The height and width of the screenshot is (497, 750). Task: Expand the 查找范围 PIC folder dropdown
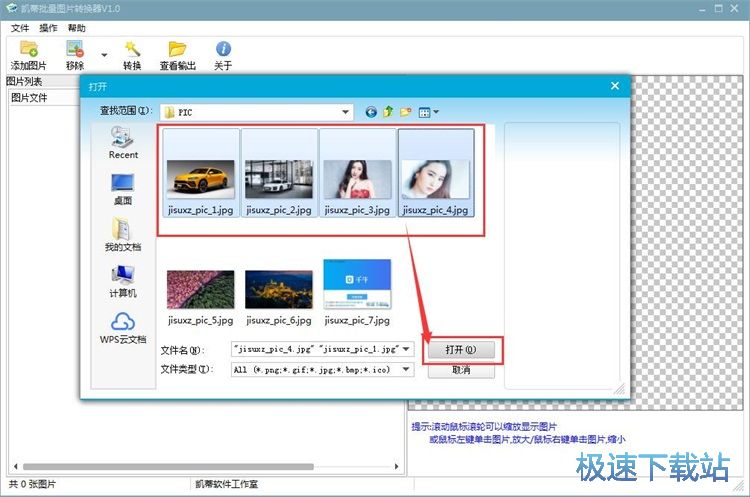[x=346, y=112]
